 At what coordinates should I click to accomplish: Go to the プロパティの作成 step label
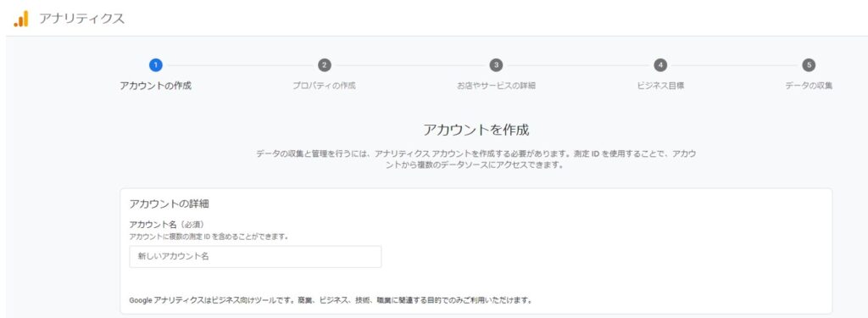pos(325,86)
